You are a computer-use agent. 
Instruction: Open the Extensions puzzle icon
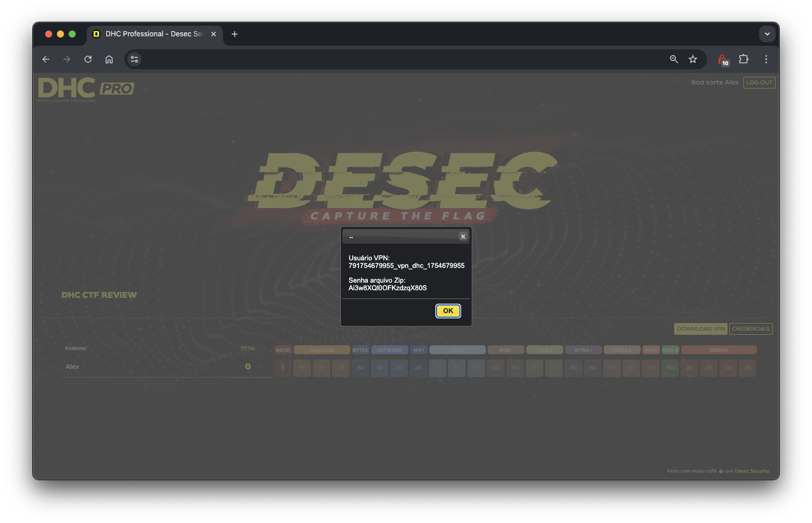click(x=744, y=59)
